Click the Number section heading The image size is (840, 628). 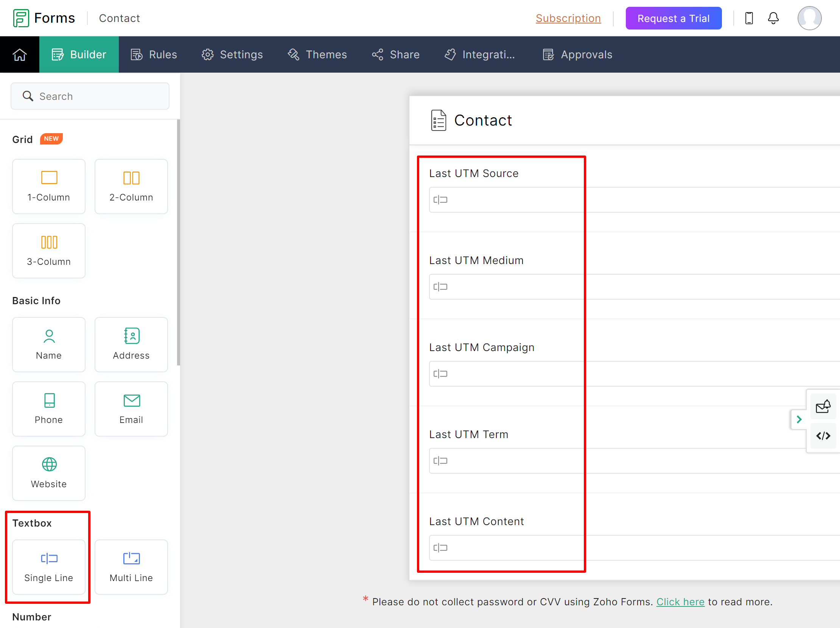32,617
